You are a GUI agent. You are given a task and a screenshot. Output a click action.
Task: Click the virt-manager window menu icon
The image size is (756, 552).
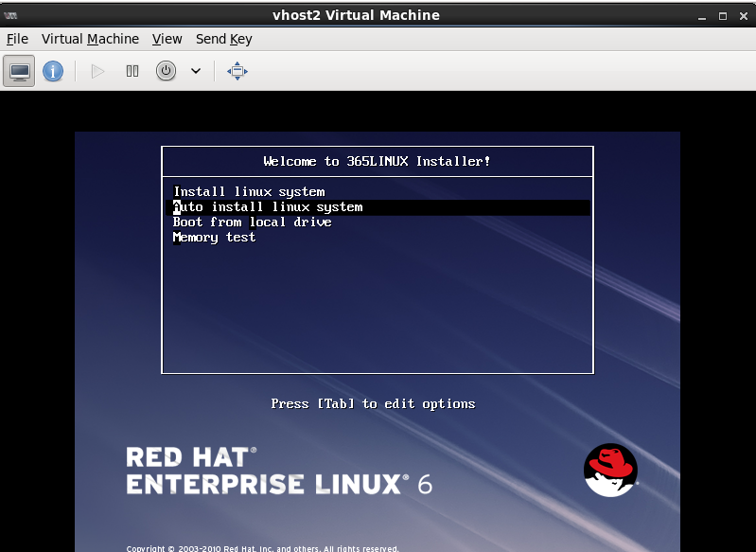pos(10,15)
